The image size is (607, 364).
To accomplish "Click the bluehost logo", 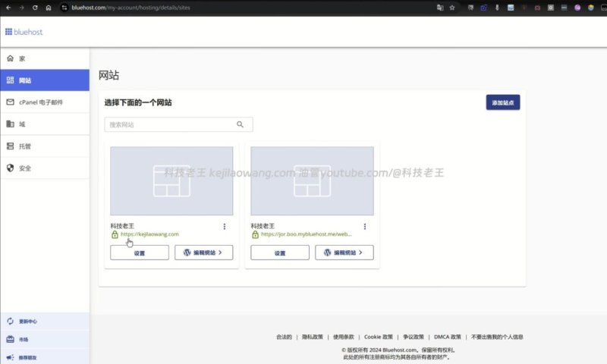I will pos(24,32).
